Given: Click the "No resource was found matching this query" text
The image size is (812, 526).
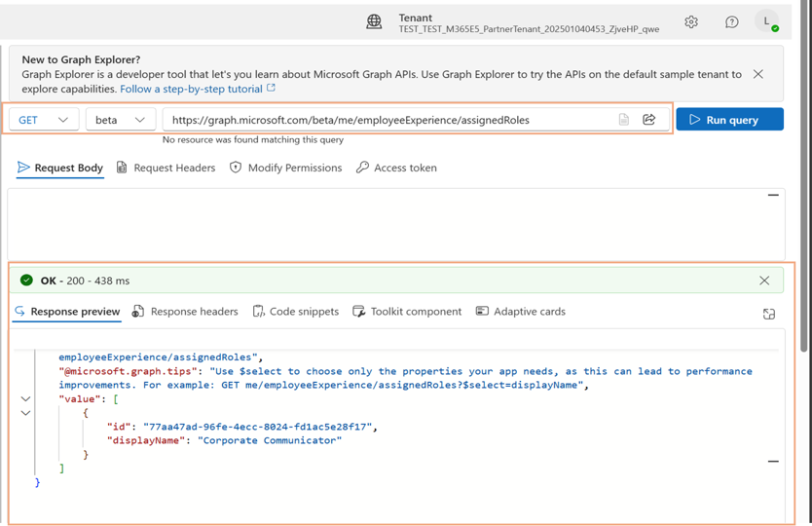Looking at the screenshot, I should click(253, 140).
